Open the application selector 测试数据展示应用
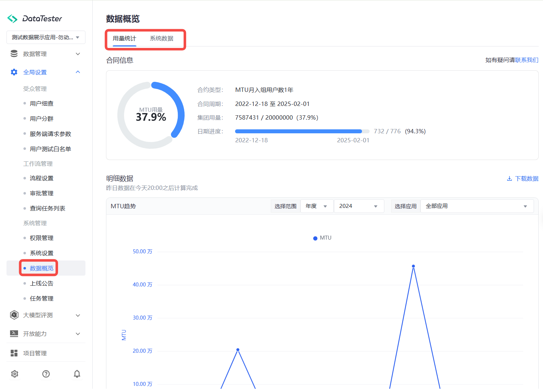The width and height of the screenshot is (543, 392). (46, 37)
